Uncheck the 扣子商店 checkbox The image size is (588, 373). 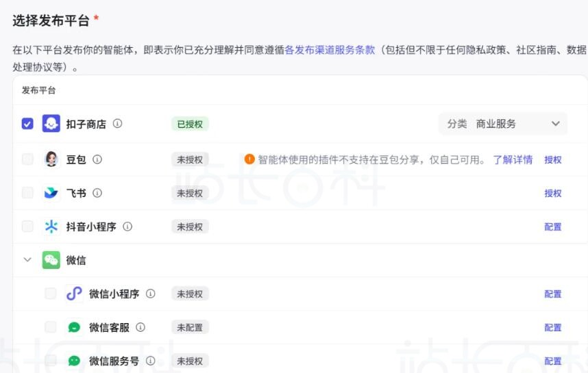click(27, 124)
